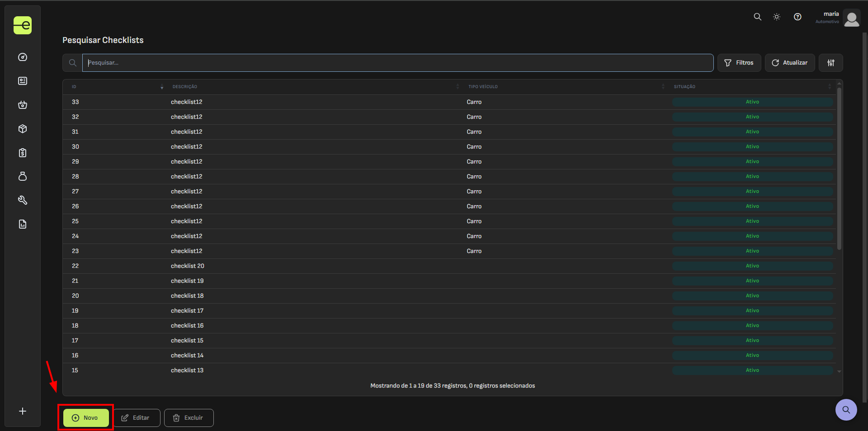Click the checklist 18 description
The height and width of the screenshot is (431, 868).
187,296
